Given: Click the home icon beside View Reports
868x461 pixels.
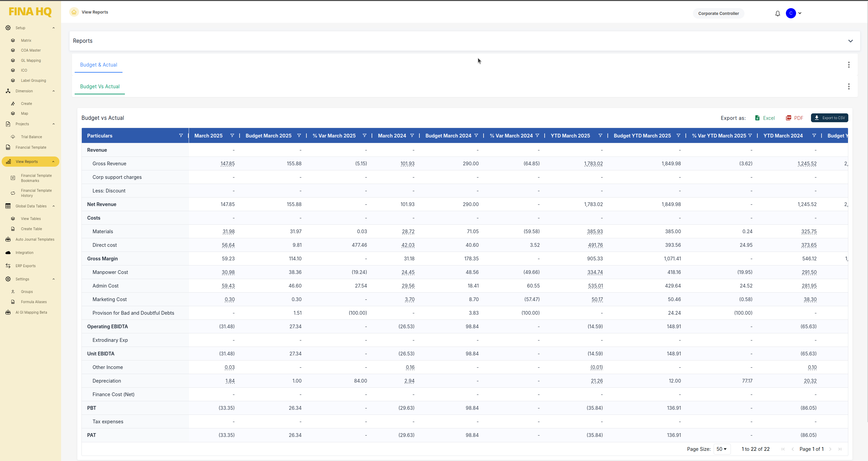Looking at the screenshot, I should point(74,12).
